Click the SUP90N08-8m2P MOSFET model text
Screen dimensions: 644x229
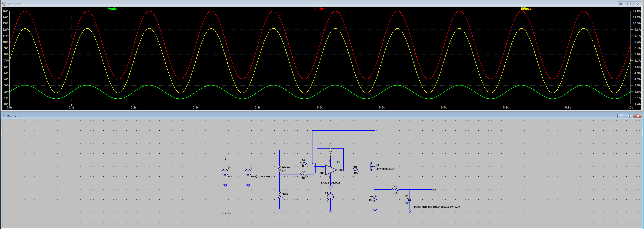[385, 169]
